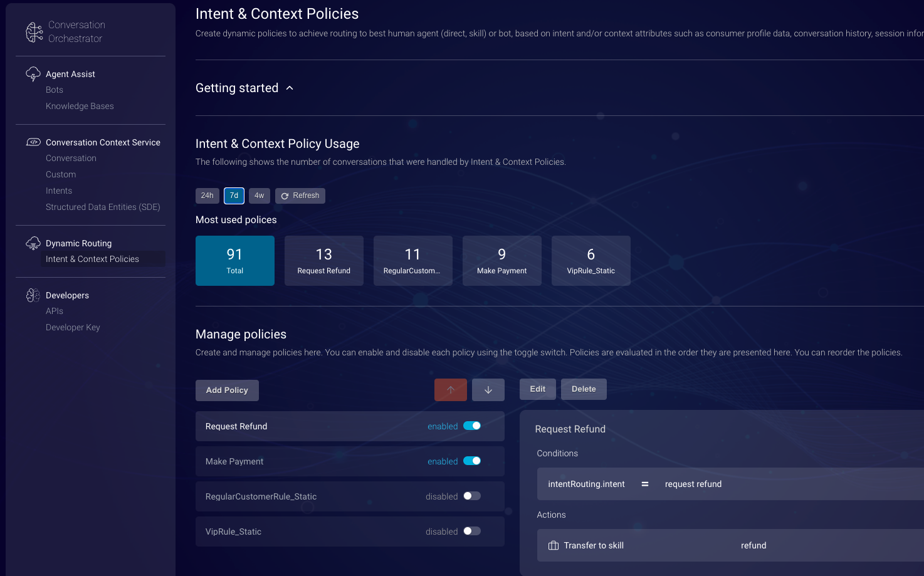Open APIs under Developers

(55, 312)
